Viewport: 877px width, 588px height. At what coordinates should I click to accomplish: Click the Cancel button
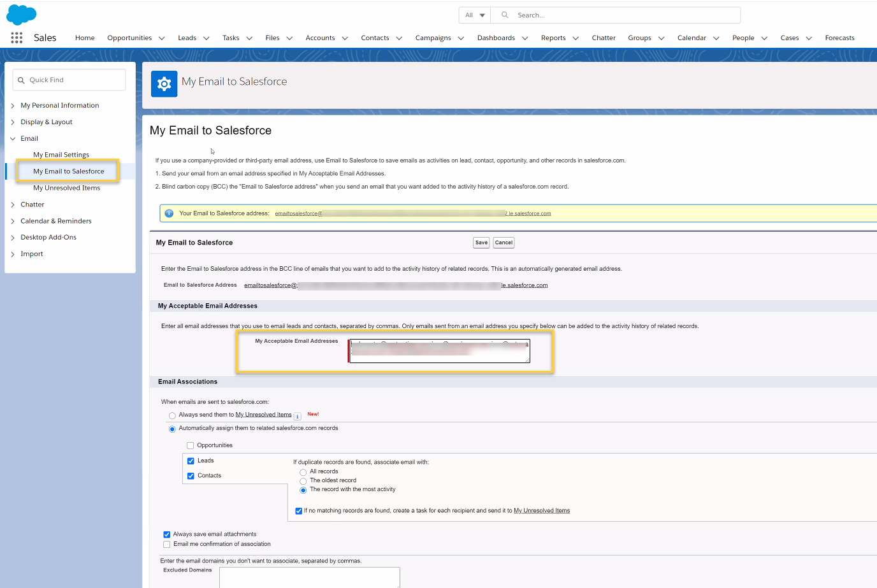pos(504,243)
